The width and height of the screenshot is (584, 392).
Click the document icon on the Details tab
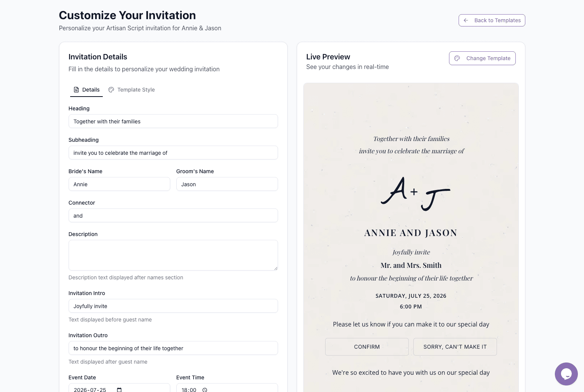(x=76, y=90)
